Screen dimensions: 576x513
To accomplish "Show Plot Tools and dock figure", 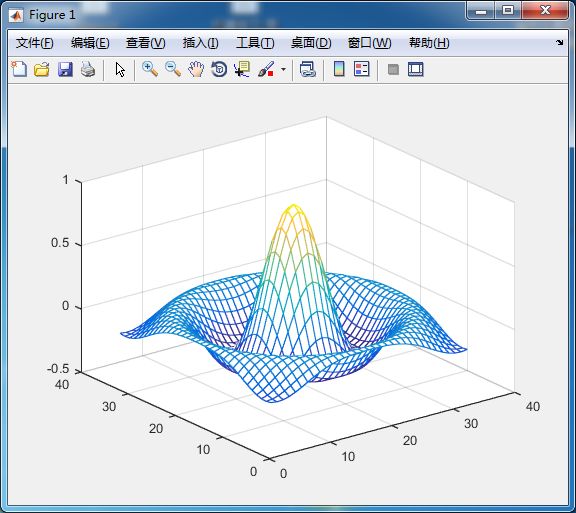I will 416,69.
